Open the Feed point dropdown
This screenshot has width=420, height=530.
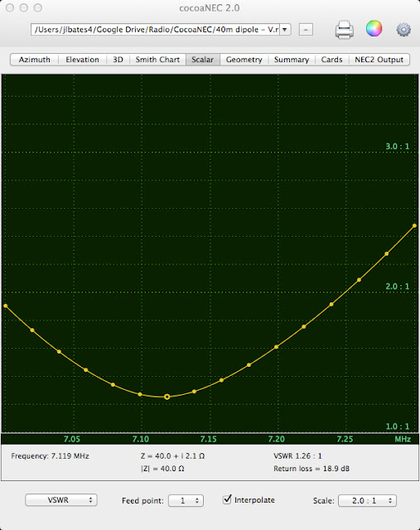tap(186, 500)
